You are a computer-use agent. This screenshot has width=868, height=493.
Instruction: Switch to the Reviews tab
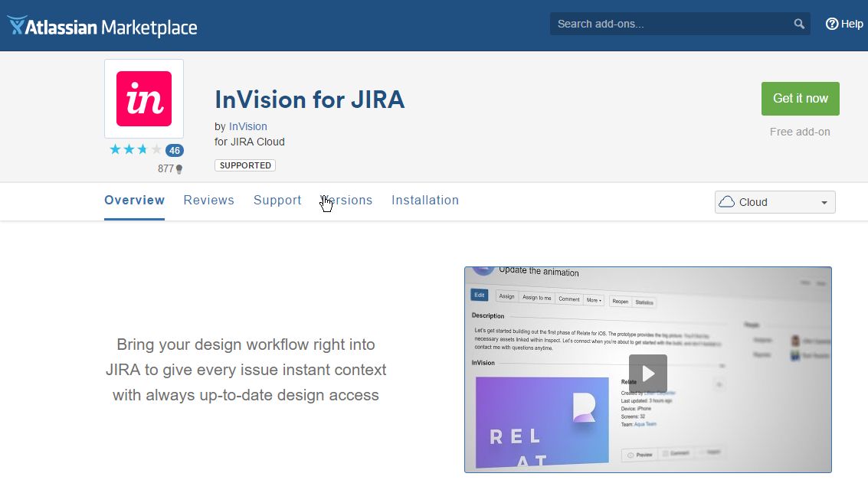pyautogui.click(x=208, y=201)
